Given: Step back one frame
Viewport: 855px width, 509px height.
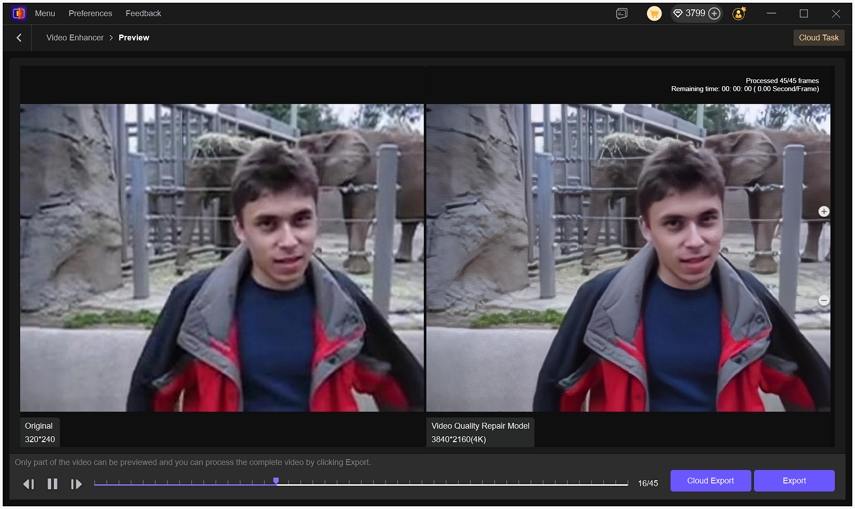Looking at the screenshot, I should (28, 484).
